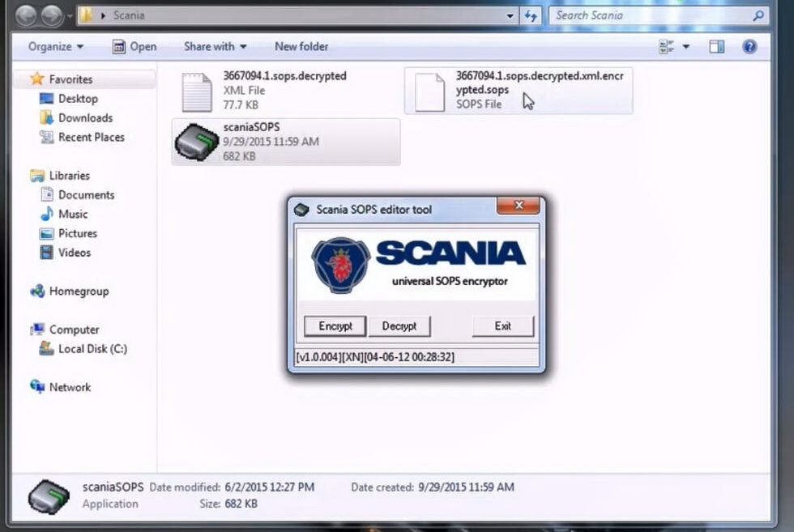This screenshot has width=794, height=532.
Task: Click Date modified value 6/2/2015 12:27 PM
Action: (x=269, y=487)
